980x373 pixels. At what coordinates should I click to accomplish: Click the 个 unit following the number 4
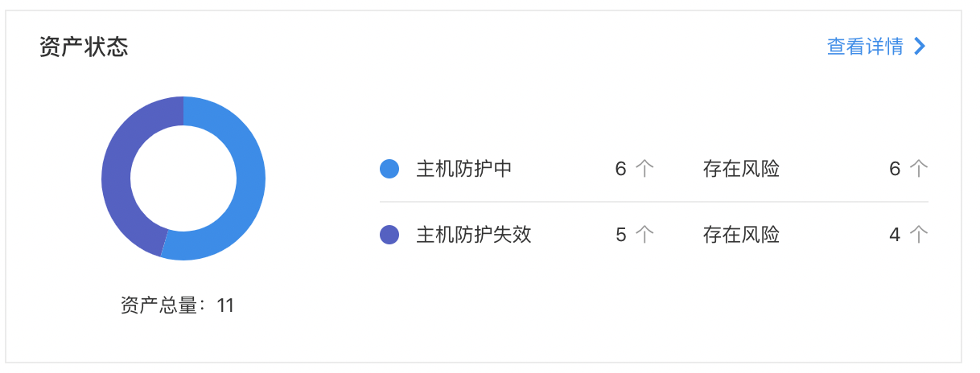pos(919,235)
